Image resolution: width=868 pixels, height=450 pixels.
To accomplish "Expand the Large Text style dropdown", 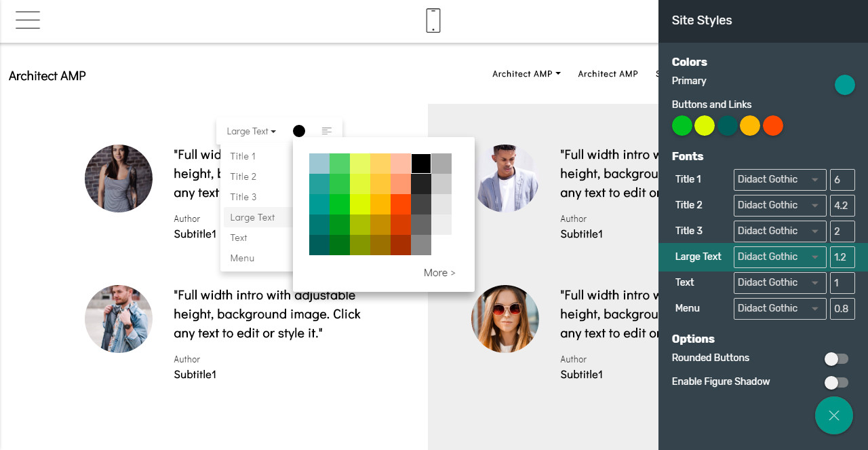I will click(x=251, y=131).
